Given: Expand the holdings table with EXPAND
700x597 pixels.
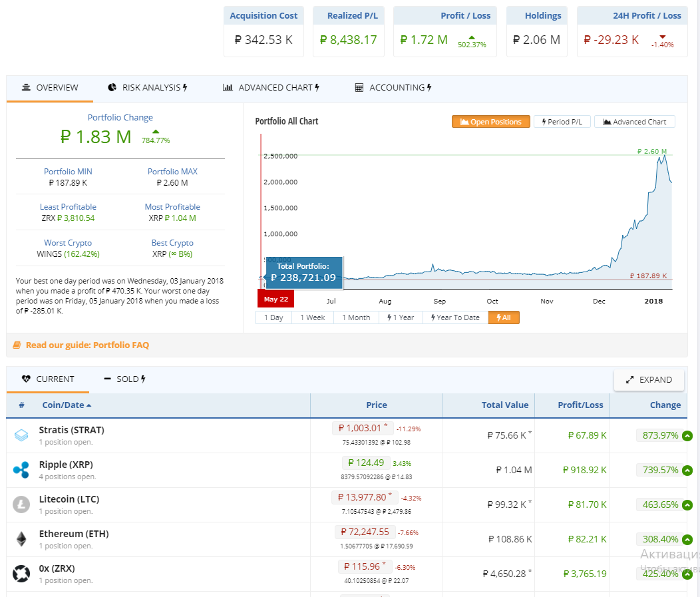Looking at the screenshot, I should (649, 379).
